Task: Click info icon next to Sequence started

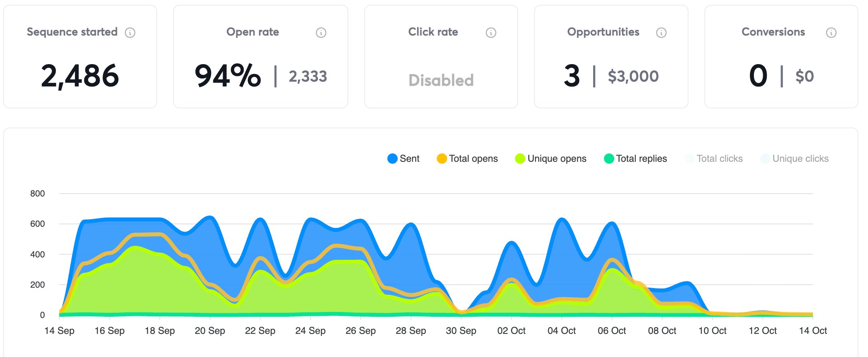Action: [130, 33]
